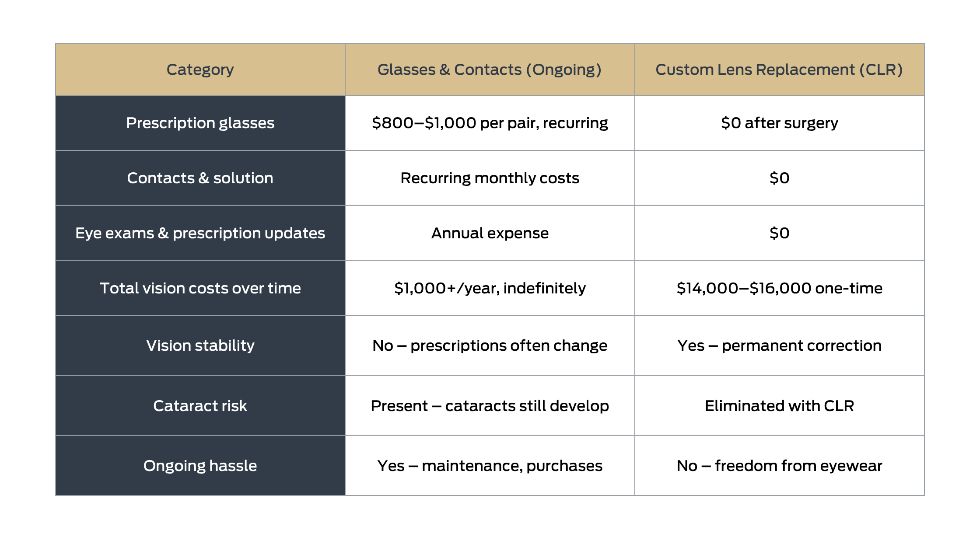Click the Custom Lens Replacement (CLR) header
The width and height of the screenshot is (980, 551).
tap(779, 70)
